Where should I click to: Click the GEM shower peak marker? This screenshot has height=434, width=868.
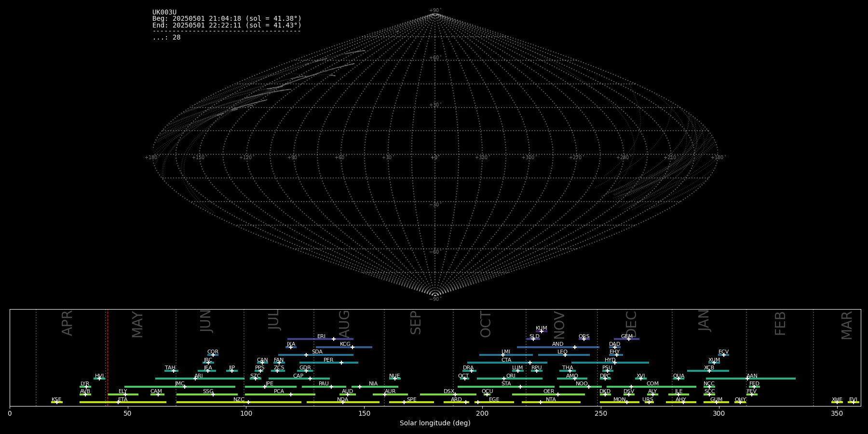(x=629, y=339)
